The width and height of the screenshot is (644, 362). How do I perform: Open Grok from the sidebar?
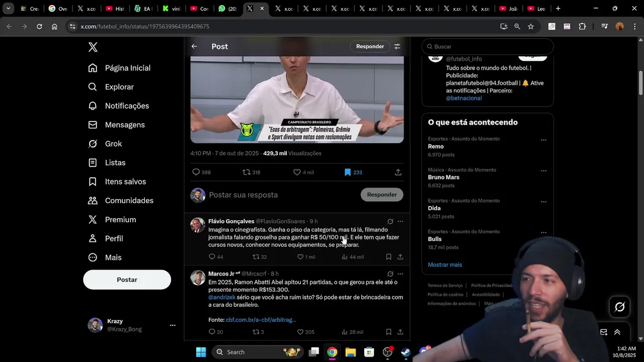[x=105, y=144]
